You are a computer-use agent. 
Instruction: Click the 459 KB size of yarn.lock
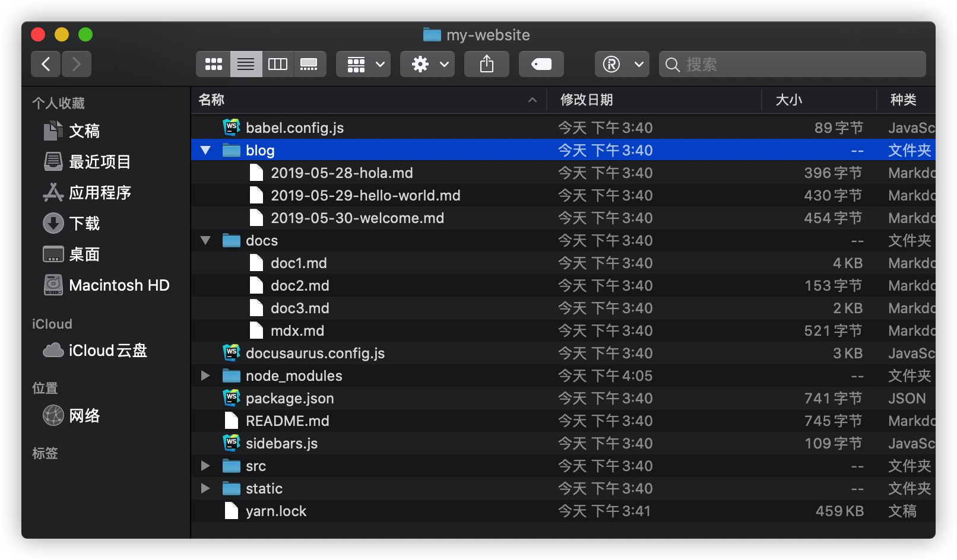click(839, 511)
